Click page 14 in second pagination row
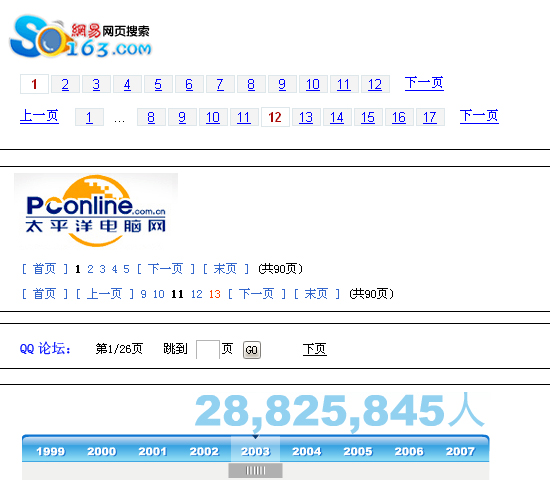550x500 pixels. (337, 117)
